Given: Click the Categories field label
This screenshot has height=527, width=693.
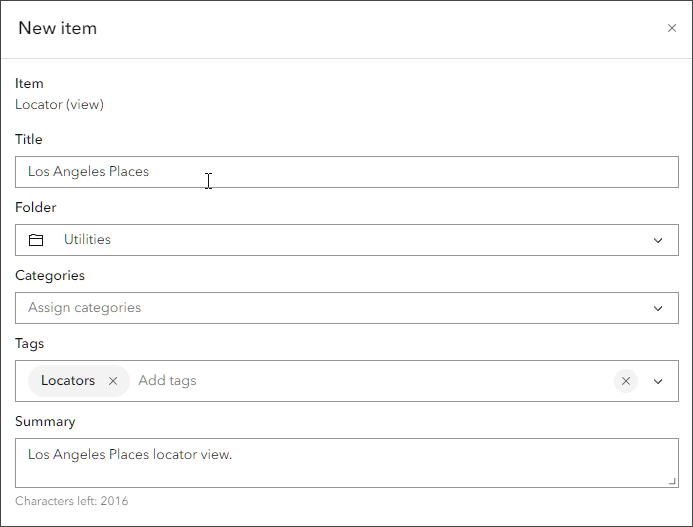Looking at the screenshot, I should [x=50, y=275].
